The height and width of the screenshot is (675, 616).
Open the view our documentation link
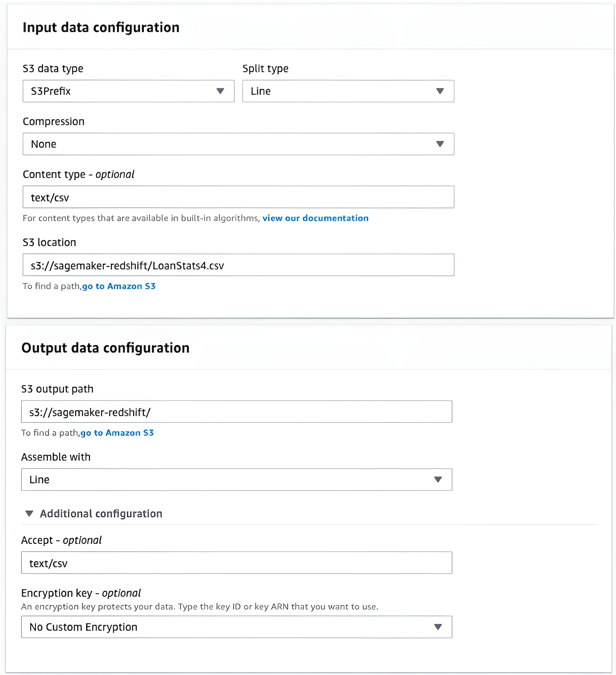pyautogui.click(x=315, y=218)
